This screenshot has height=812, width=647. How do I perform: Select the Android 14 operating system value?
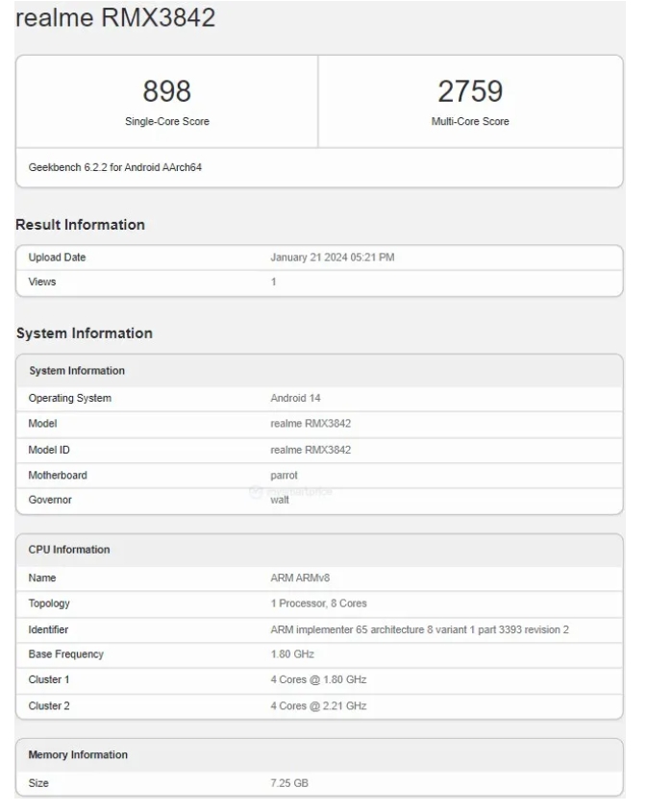click(x=295, y=398)
